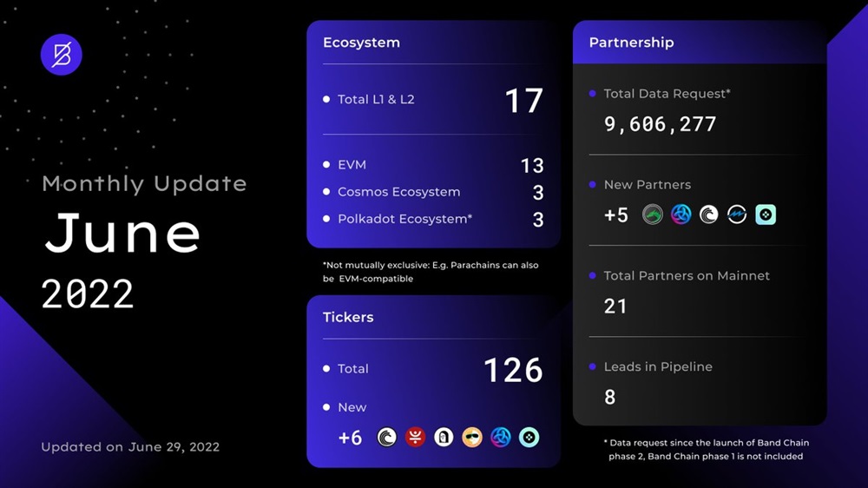868x488 pixels.
Task: Click the swirl icon under New Partners
Action: tap(709, 214)
